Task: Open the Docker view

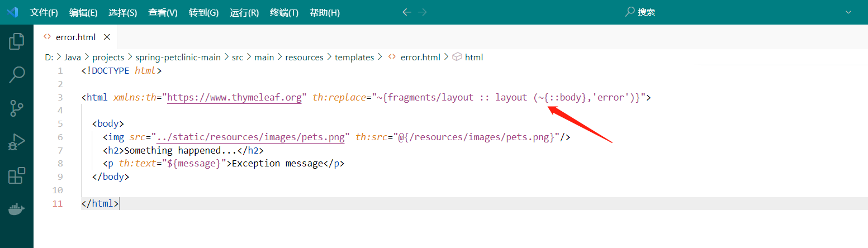Action: [17, 209]
